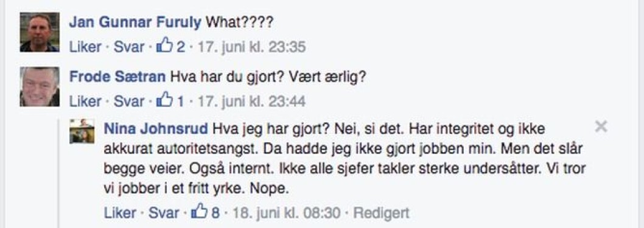Reply to Frode Sætran's comment via Svar
The height and width of the screenshot is (228, 644).
tap(129, 102)
